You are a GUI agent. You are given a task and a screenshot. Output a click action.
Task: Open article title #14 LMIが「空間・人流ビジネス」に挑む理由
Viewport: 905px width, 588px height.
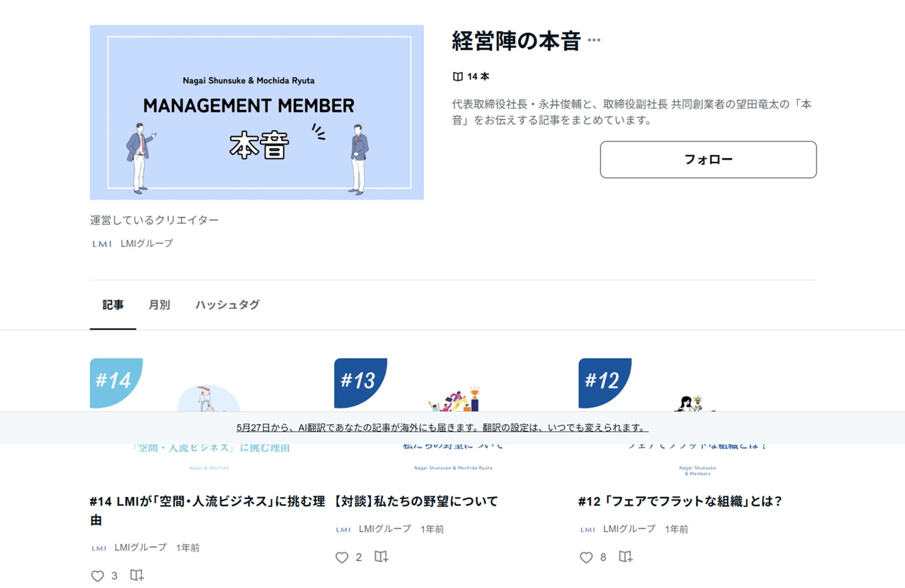[x=207, y=511]
